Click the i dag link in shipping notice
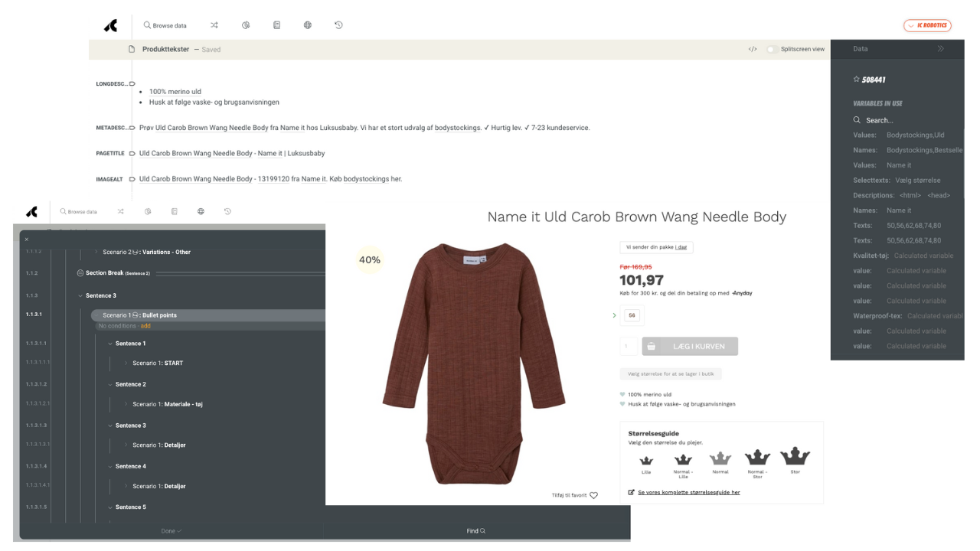This screenshot has width=980, height=551. pos(681,247)
